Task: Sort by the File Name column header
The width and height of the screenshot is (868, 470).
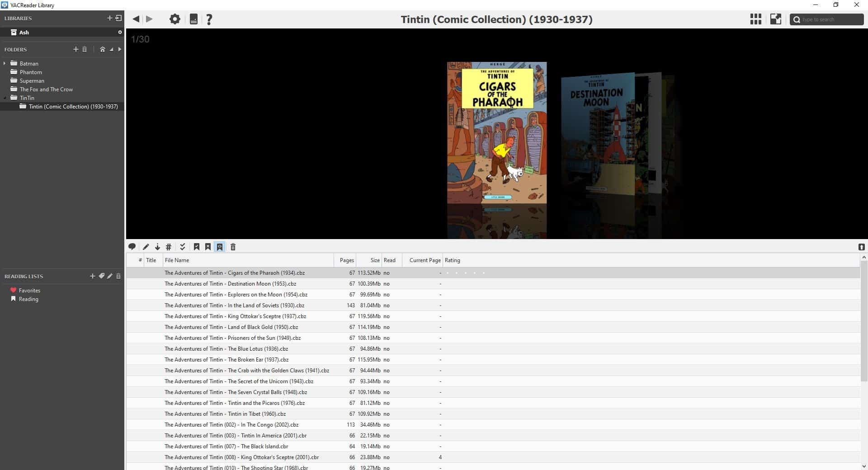Action: (x=248, y=260)
